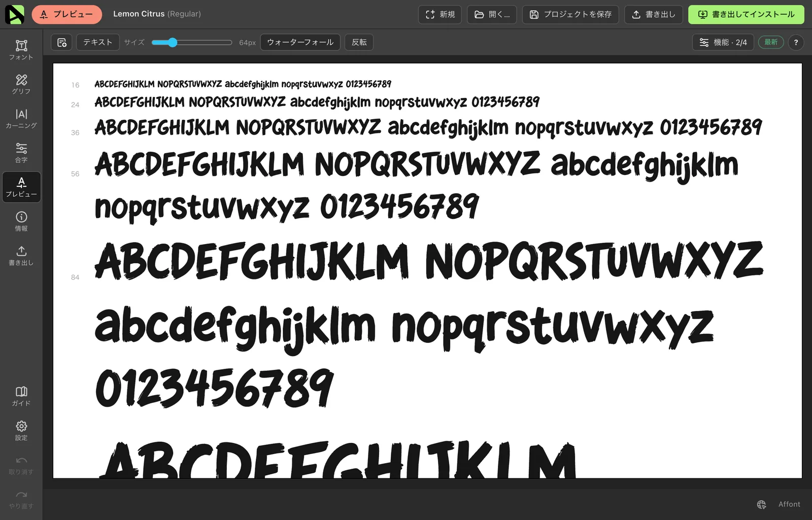Open the help question mark button

[x=796, y=43]
